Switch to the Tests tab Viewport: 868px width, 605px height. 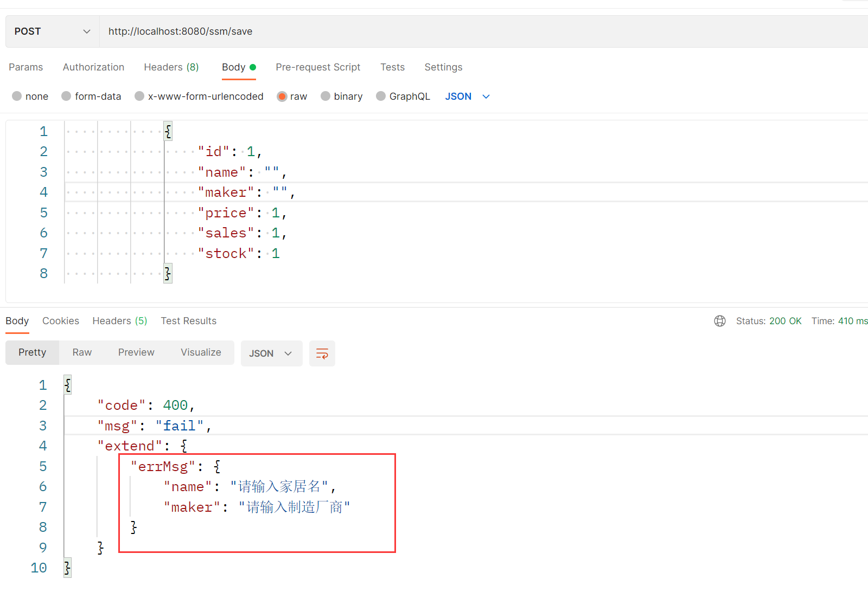click(392, 67)
